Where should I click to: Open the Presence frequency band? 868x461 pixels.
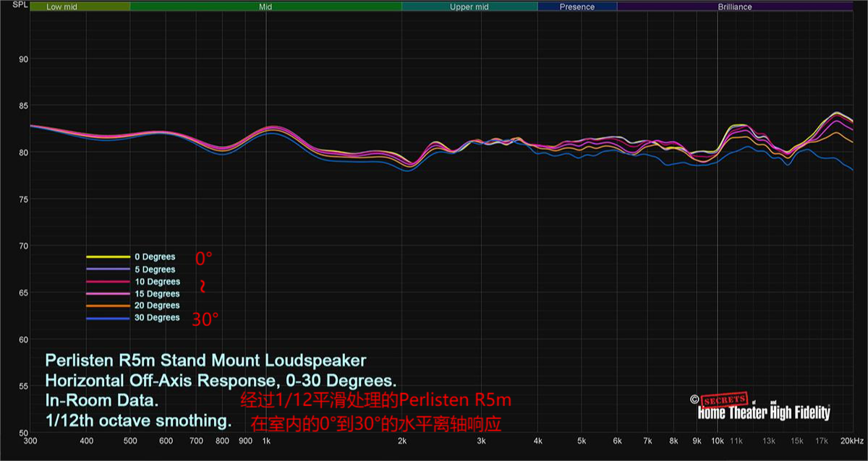tap(577, 7)
